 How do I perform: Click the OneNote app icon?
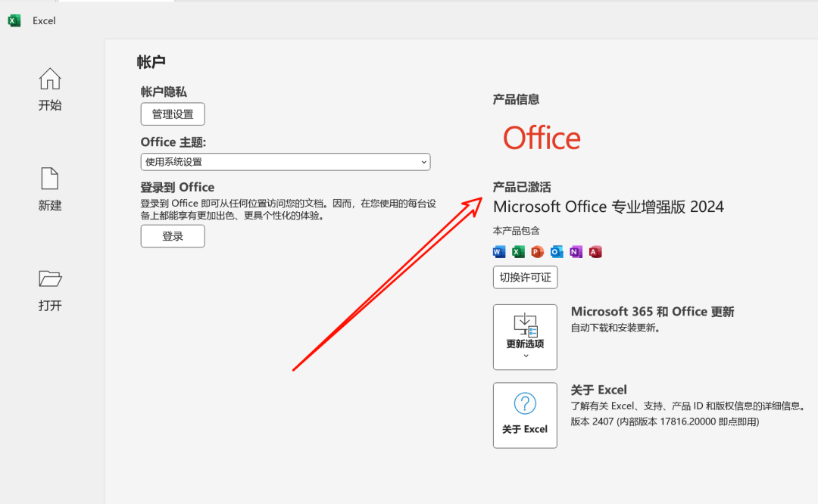point(576,252)
